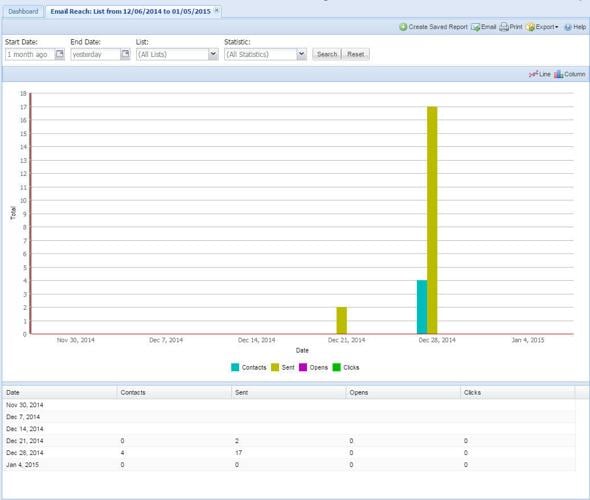The height and width of the screenshot is (500, 590).
Task: Click Sent value 2 in Dec 21 row
Action: coord(237,441)
